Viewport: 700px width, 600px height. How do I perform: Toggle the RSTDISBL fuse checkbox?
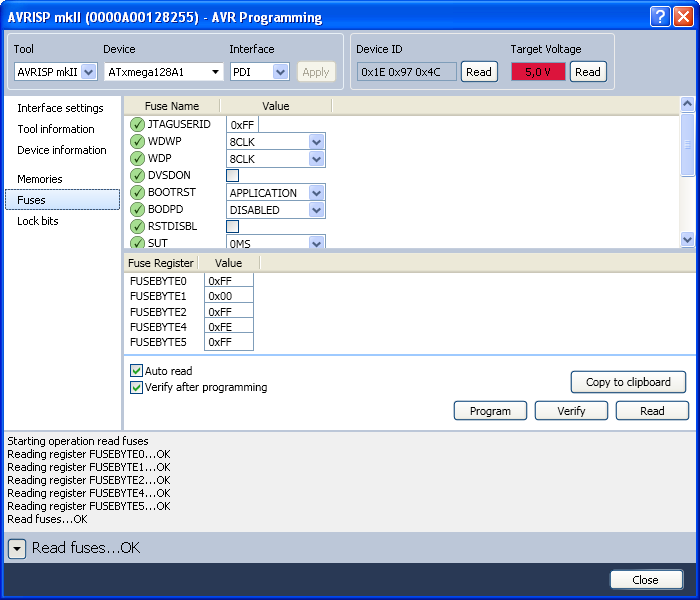[x=233, y=226]
